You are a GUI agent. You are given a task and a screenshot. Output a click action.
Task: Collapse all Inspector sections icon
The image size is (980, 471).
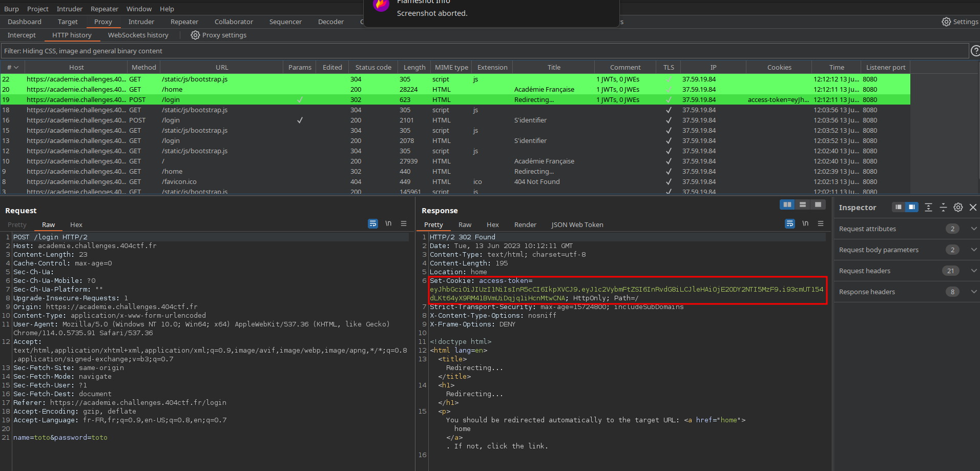click(943, 207)
